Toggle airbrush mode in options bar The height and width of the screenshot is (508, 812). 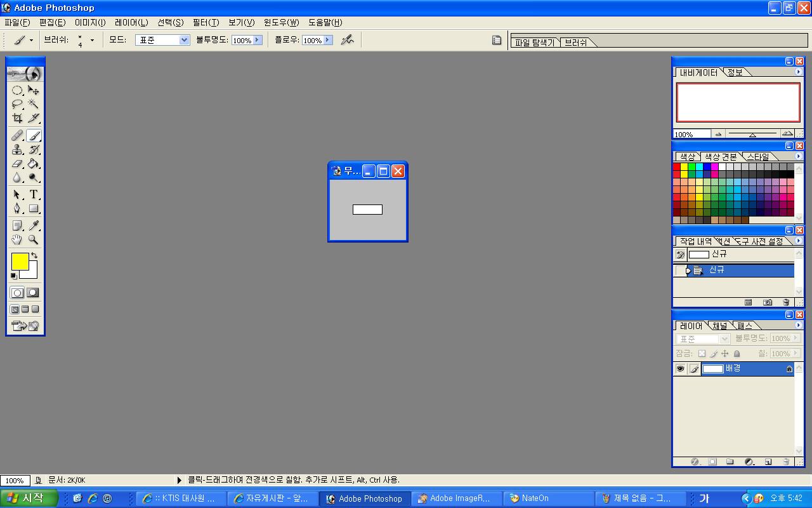(347, 40)
